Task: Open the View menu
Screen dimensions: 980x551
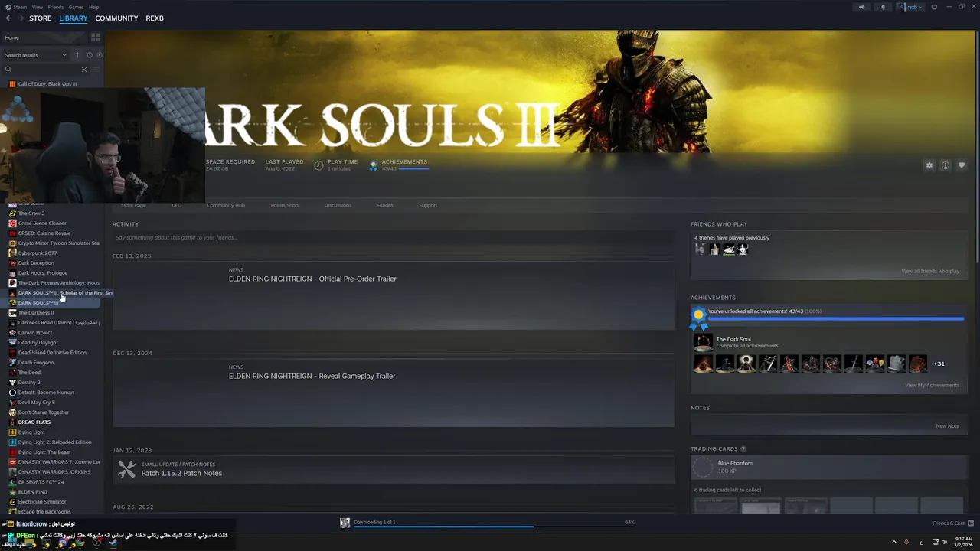Action: point(37,7)
